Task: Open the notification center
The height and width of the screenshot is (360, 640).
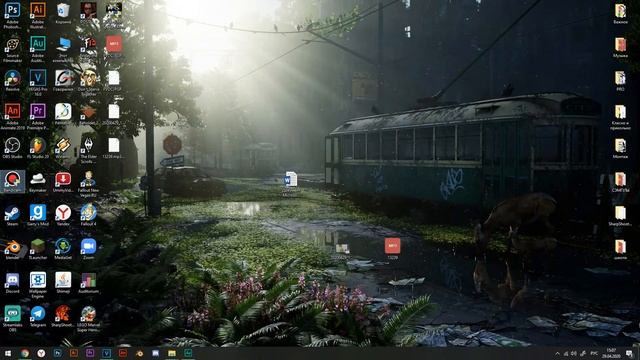Action: [629, 353]
